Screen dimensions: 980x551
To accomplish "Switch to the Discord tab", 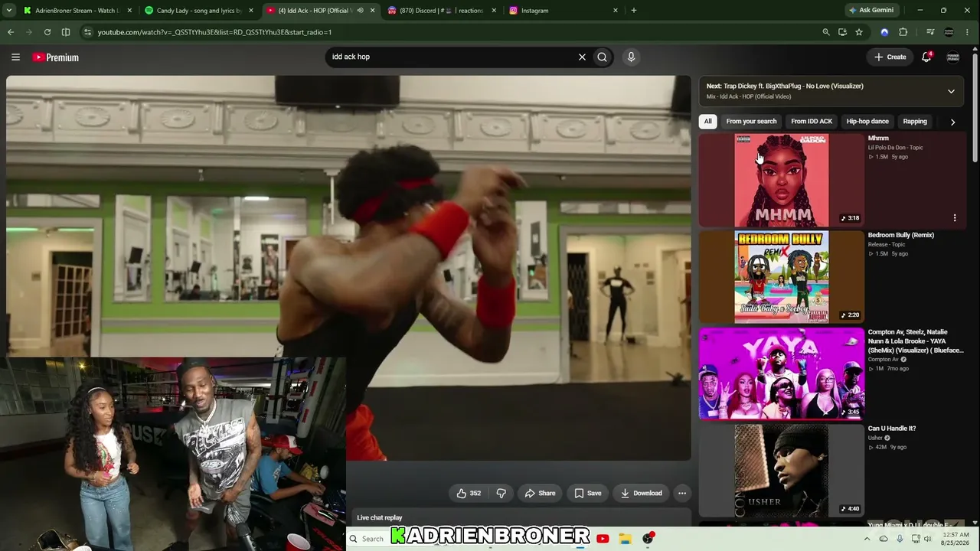I will (440, 11).
